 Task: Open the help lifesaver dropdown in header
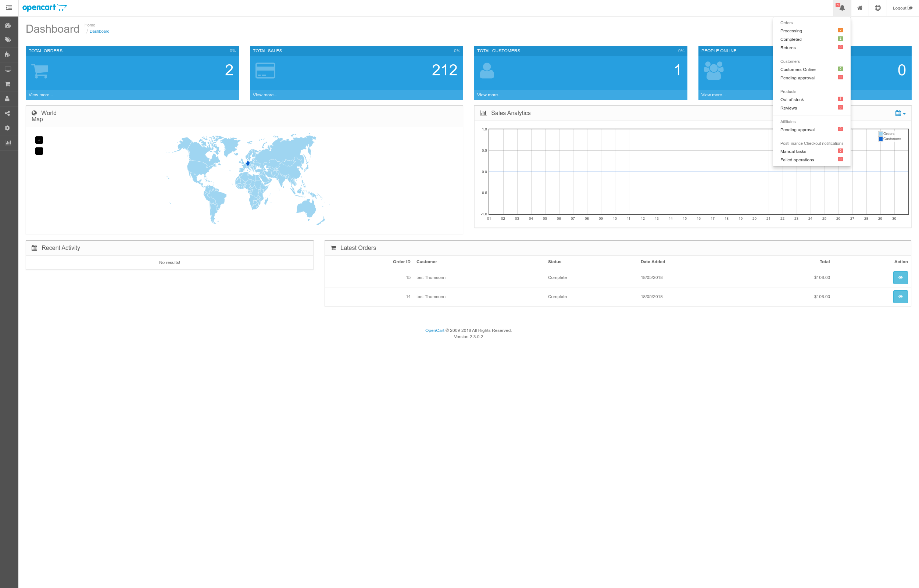(877, 8)
